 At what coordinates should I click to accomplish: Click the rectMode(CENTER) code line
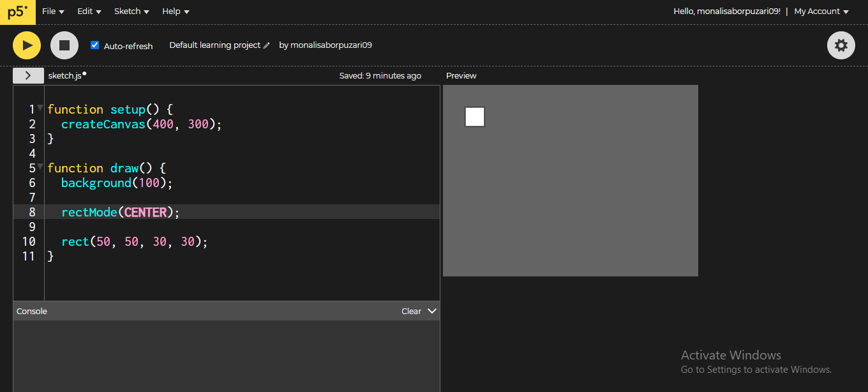[x=121, y=212]
